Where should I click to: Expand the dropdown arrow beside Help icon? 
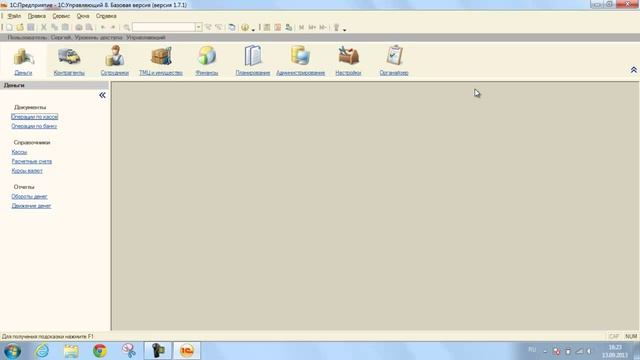click(x=253, y=29)
